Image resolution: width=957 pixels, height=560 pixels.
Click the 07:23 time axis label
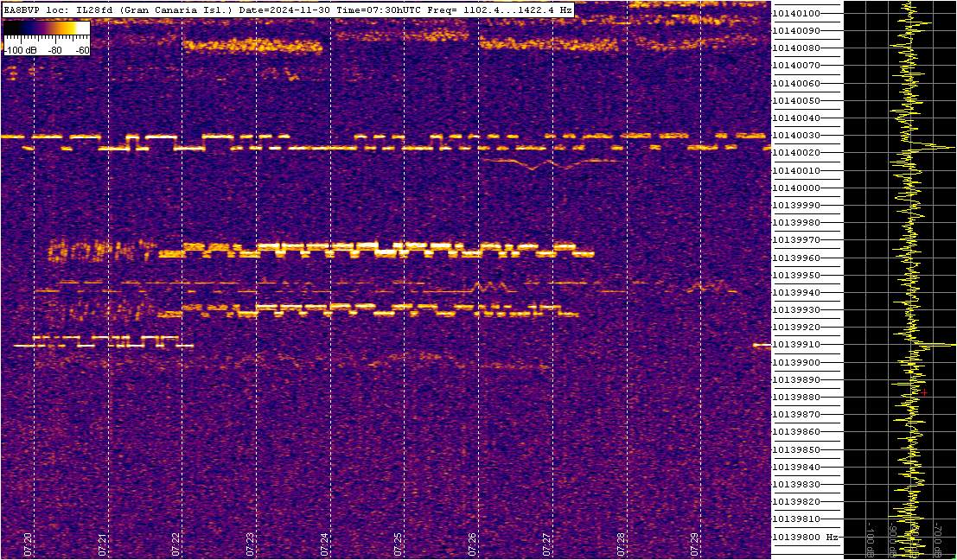click(250, 543)
